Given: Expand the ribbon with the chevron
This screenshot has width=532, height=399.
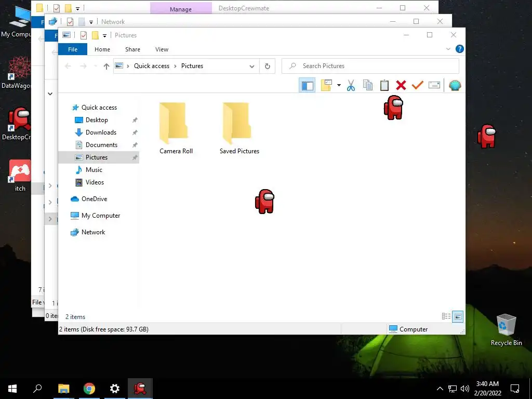Looking at the screenshot, I should (448, 49).
